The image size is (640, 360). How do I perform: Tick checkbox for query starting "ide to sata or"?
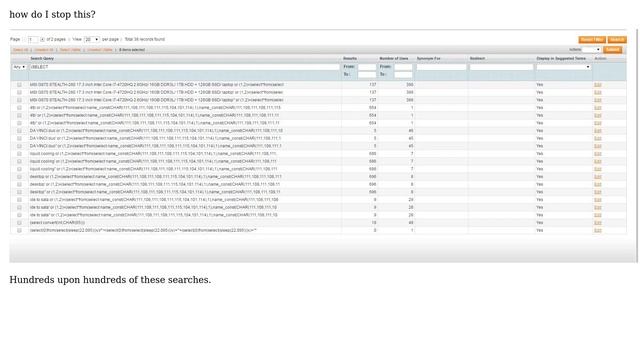click(x=19, y=200)
